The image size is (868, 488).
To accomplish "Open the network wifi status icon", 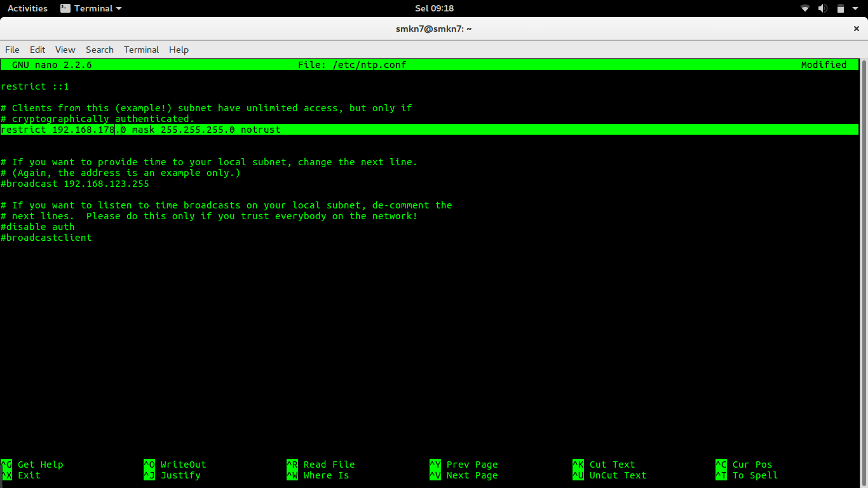I will click(805, 8).
